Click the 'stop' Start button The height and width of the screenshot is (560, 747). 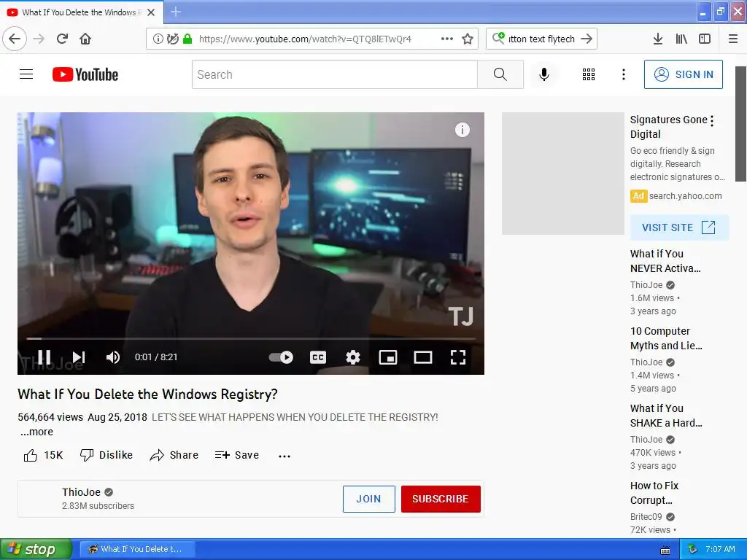[35, 550]
